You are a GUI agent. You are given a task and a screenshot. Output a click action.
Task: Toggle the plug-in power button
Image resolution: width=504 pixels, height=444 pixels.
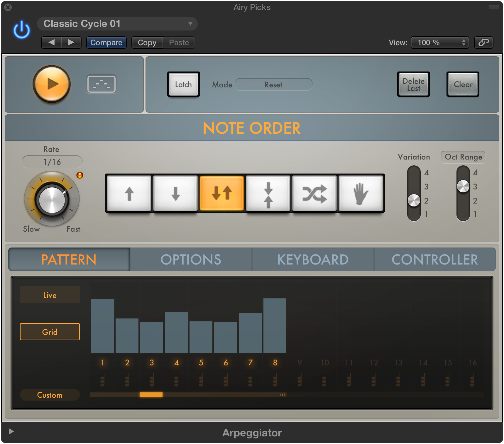(x=22, y=30)
